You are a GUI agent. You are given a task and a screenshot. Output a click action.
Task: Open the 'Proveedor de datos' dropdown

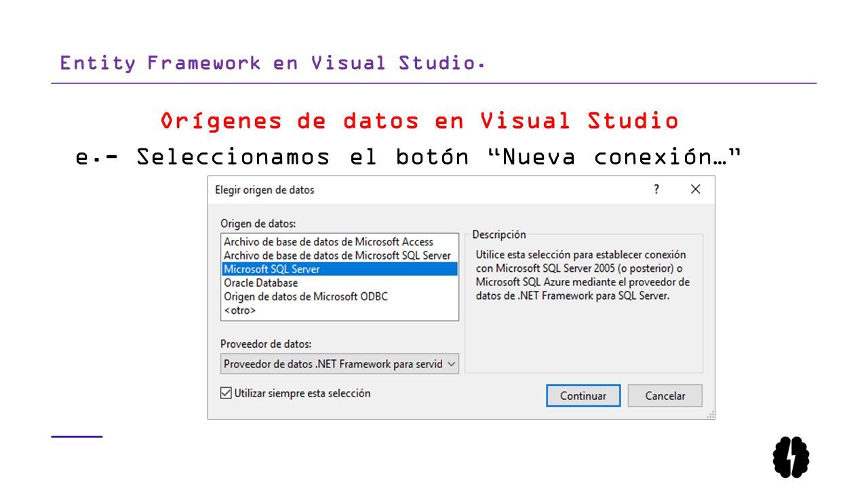click(x=340, y=364)
